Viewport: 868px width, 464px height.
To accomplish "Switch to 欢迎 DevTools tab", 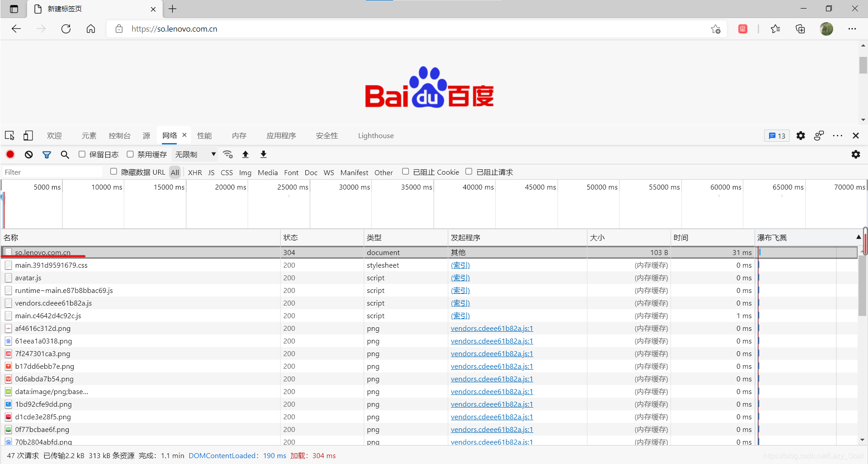I will (x=54, y=135).
